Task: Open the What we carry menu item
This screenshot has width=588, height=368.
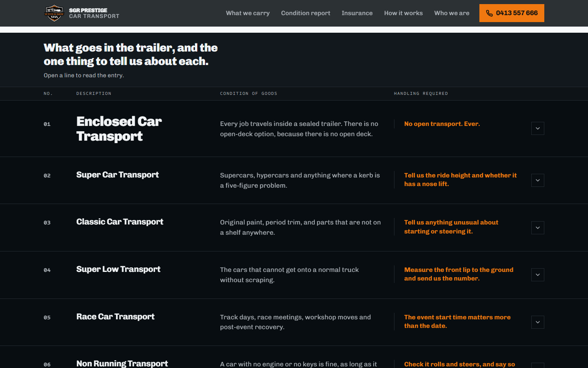Action: (x=248, y=13)
